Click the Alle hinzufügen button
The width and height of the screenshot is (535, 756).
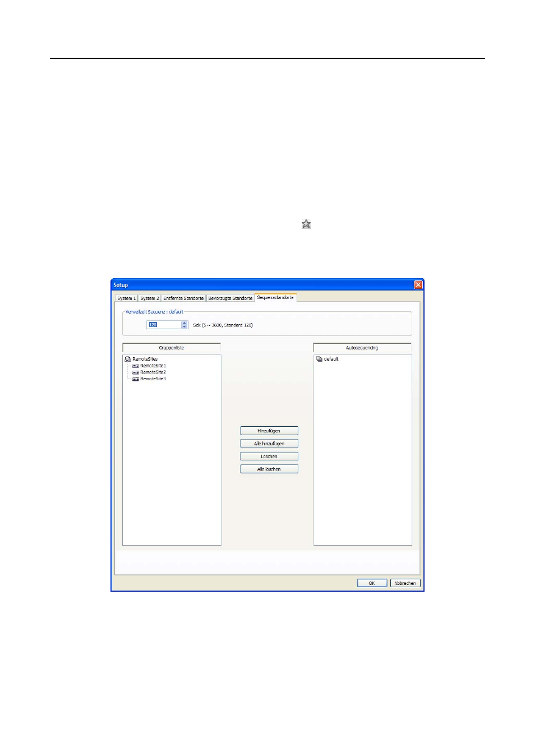coord(269,444)
